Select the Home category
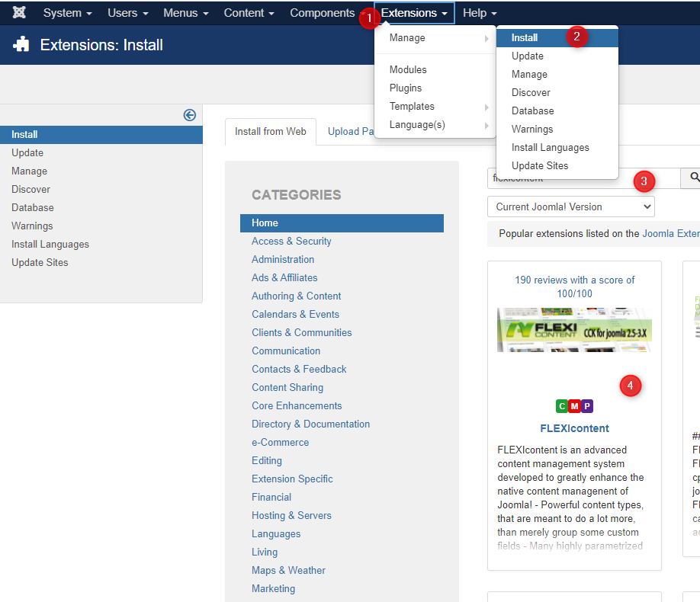The width and height of the screenshot is (700, 602). click(342, 223)
